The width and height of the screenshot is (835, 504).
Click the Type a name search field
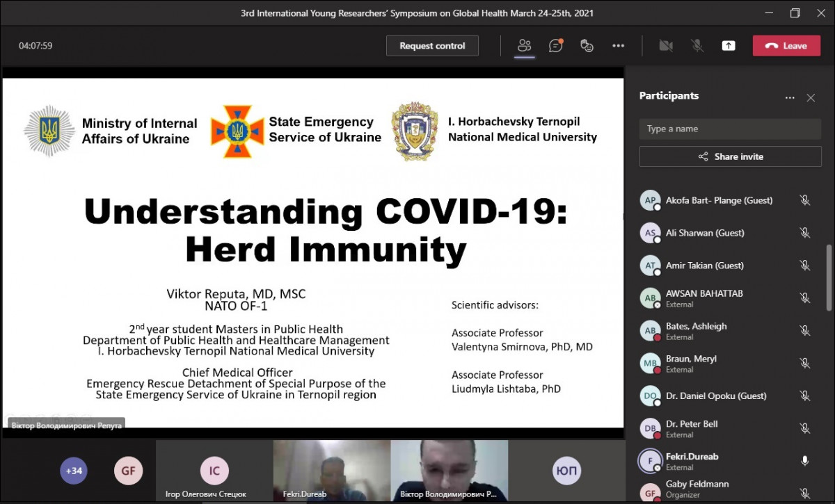pos(730,129)
